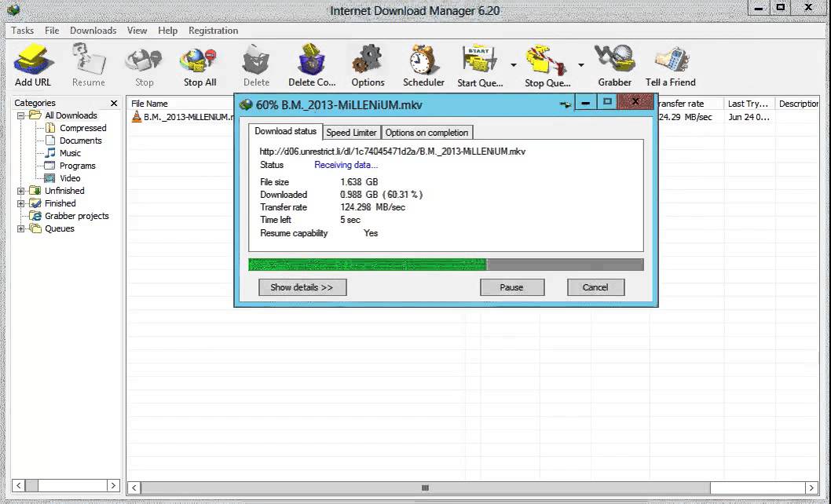Click the File Name column header
The width and height of the screenshot is (831, 504).
coord(180,104)
